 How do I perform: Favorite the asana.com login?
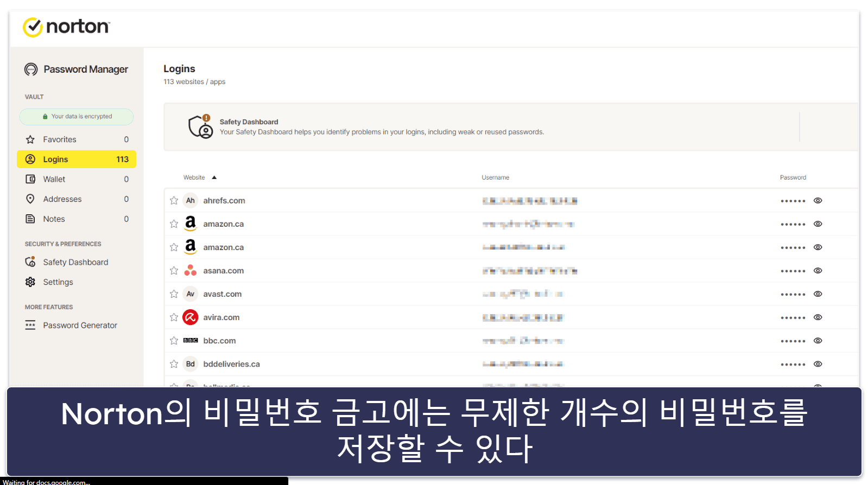click(174, 271)
